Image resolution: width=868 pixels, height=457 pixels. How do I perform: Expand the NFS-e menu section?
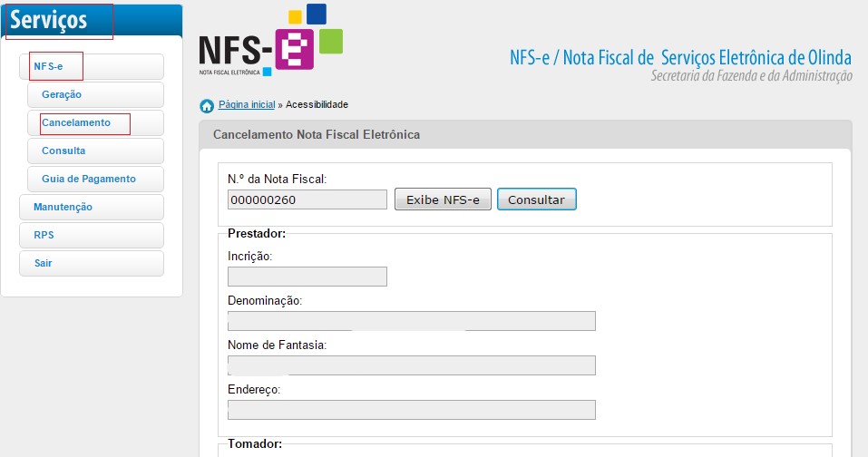point(91,66)
